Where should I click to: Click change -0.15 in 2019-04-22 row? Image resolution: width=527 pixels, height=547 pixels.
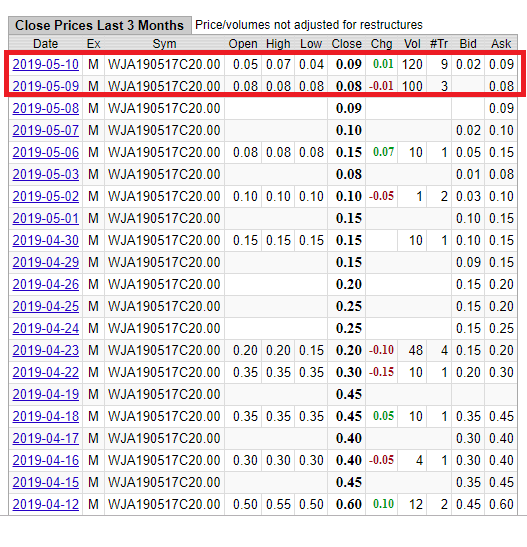point(381,372)
